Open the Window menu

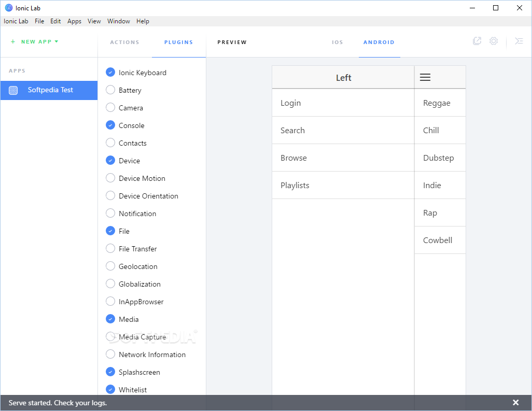tap(119, 21)
